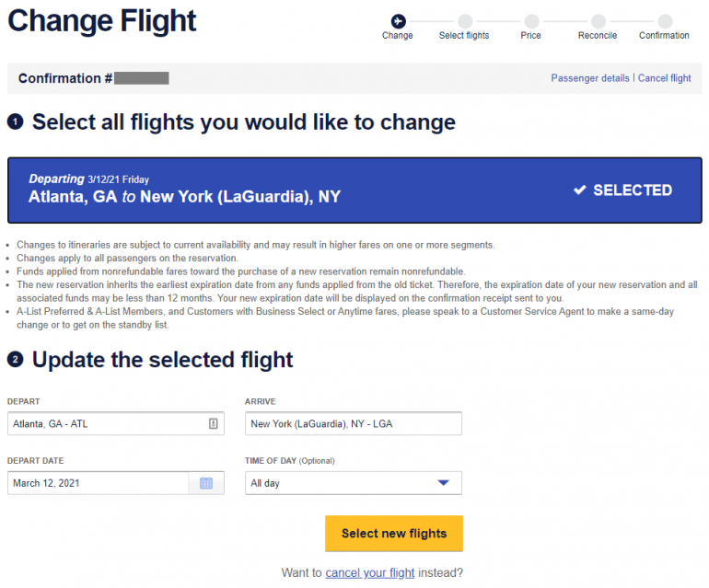Viewport: 709px width, 588px height.
Task: Expand the Time of Day dropdown
Action: coord(443,483)
